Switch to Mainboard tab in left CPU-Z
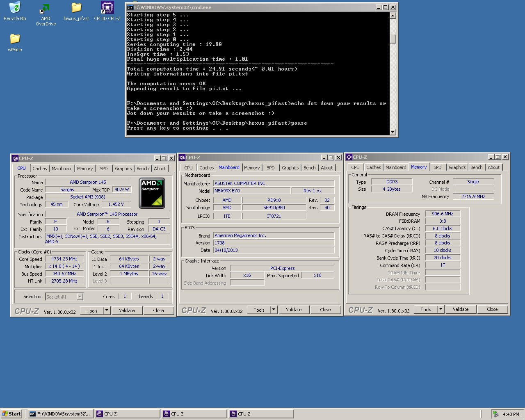The width and height of the screenshot is (525, 420). (x=62, y=169)
